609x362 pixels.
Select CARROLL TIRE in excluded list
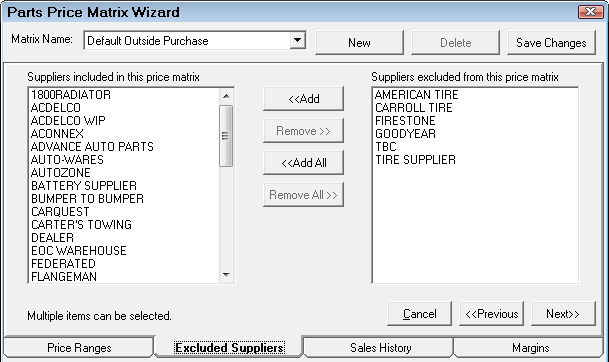click(x=475, y=108)
